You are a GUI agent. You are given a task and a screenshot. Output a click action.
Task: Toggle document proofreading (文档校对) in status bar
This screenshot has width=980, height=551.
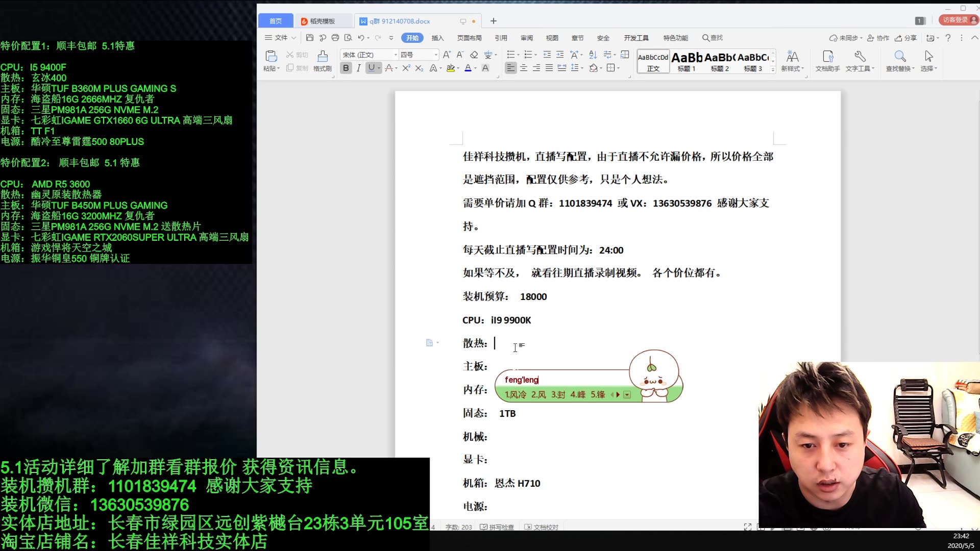click(542, 527)
